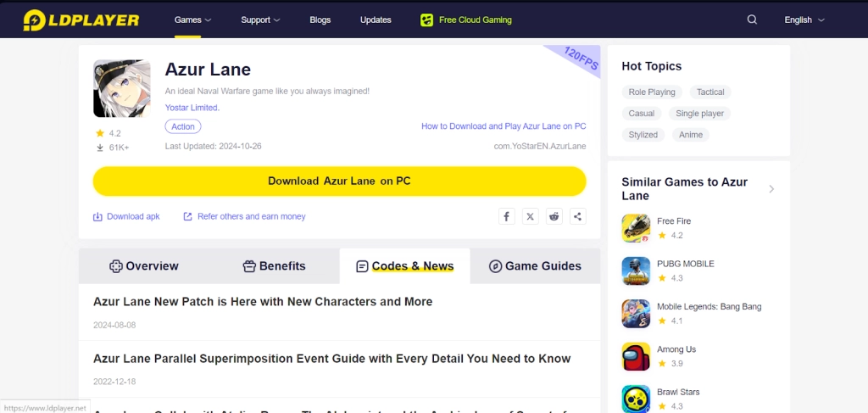Image resolution: width=868 pixels, height=413 pixels.
Task: Expand the Support dropdown menu
Action: pyautogui.click(x=260, y=20)
